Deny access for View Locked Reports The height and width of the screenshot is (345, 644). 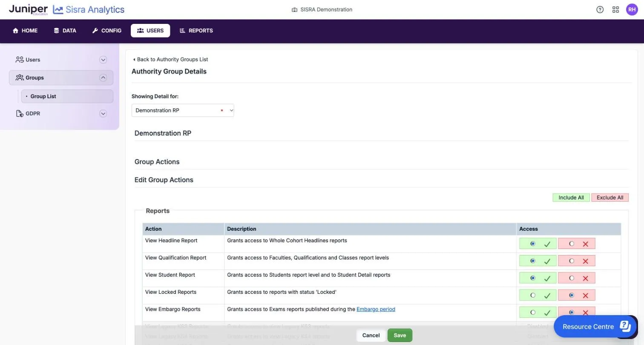(572, 295)
